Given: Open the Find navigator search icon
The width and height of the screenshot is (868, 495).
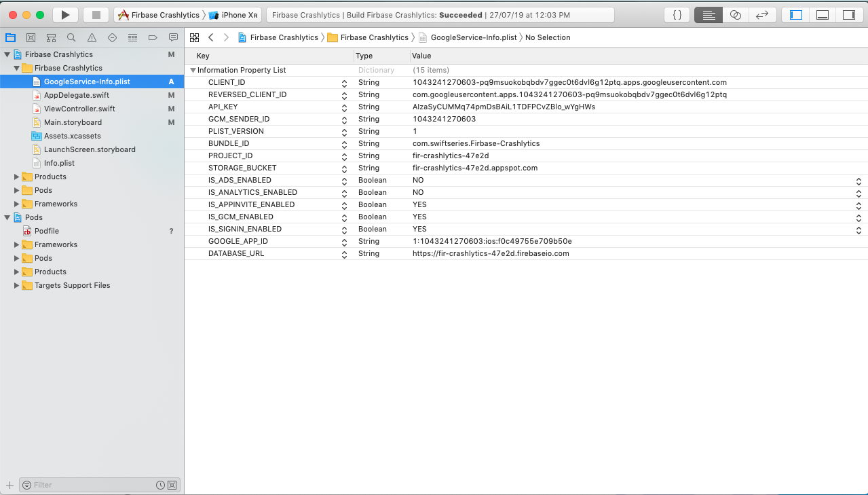Looking at the screenshot, I should click(71, 37).
